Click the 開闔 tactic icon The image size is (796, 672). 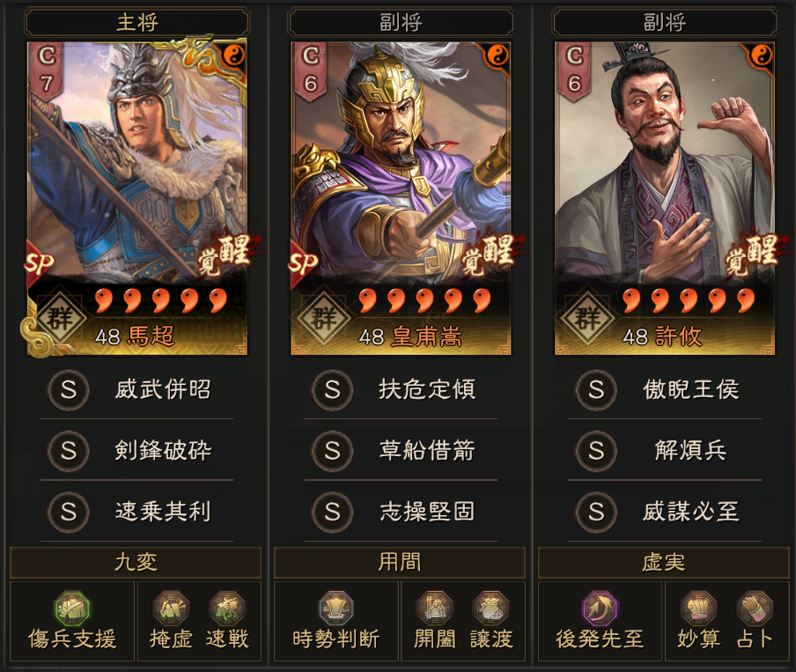click(x=435, y=608)
